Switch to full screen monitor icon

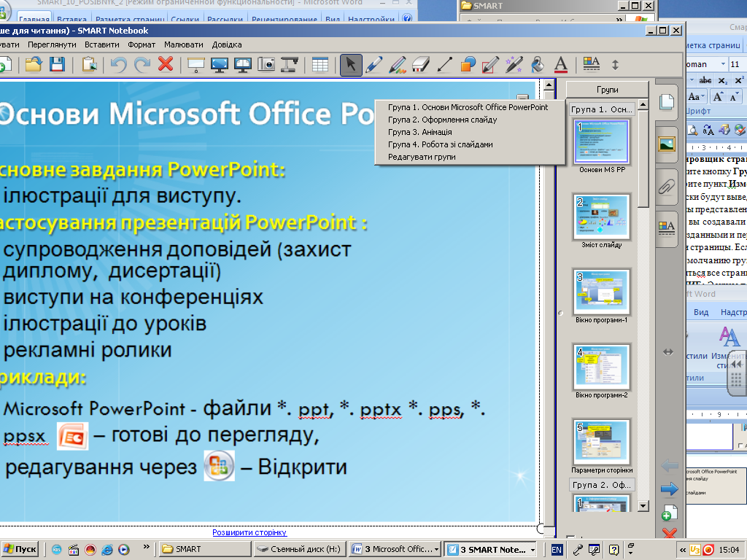tap(219, 64)
